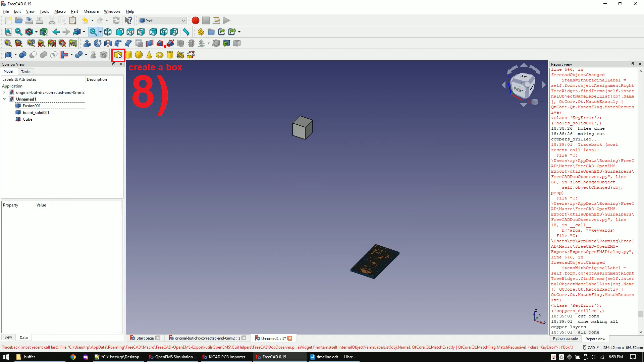The height and width of the screenshot is (362, 644).
Task: Switch to the Tasks tab in Combo View
Action: coord(25,71)
